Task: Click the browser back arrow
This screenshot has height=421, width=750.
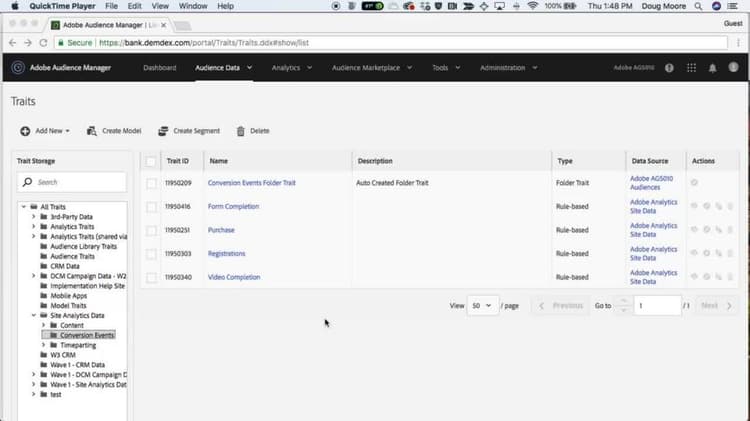Action: pos(12,43)
